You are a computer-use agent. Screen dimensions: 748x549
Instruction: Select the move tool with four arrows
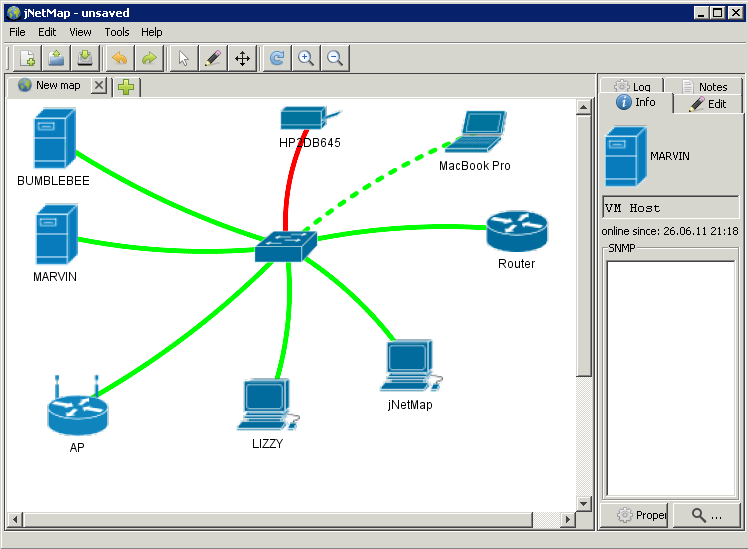(x=242, y=59)
